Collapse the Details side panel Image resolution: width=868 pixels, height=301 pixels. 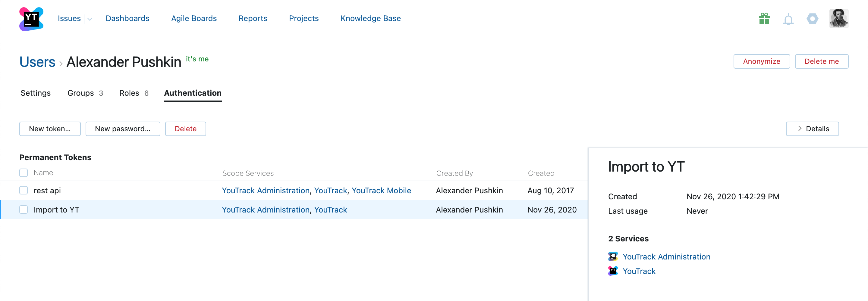812,129
